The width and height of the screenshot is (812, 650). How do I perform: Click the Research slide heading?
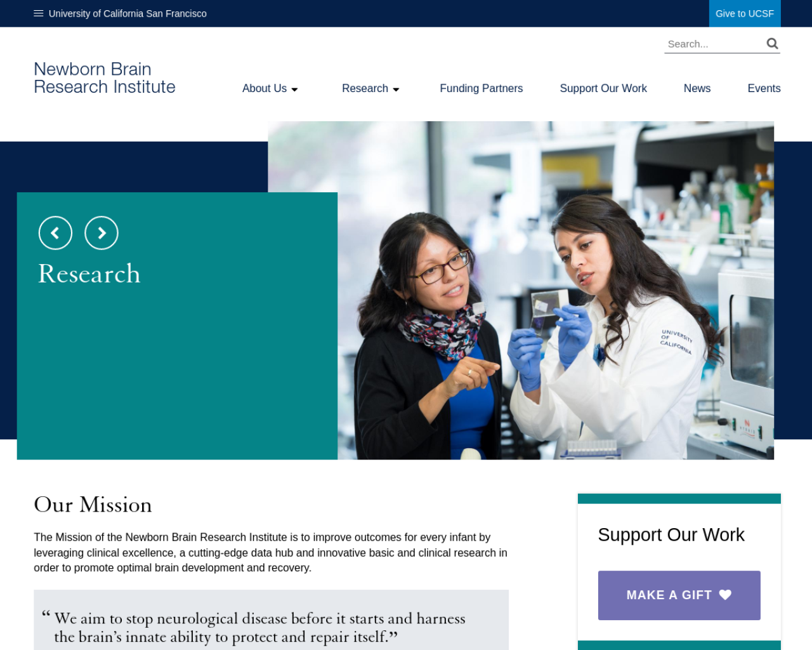pos(89,274)
